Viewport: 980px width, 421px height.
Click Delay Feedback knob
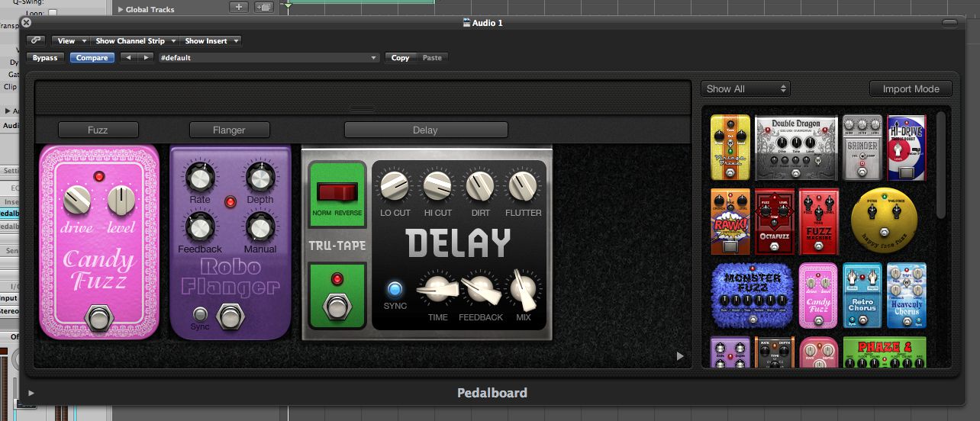pos(480,289)
